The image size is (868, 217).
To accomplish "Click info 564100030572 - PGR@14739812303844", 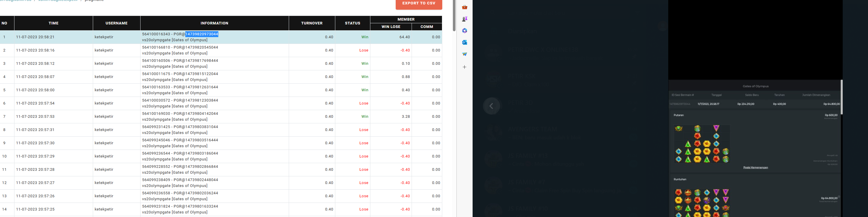I will click(180, 100).
